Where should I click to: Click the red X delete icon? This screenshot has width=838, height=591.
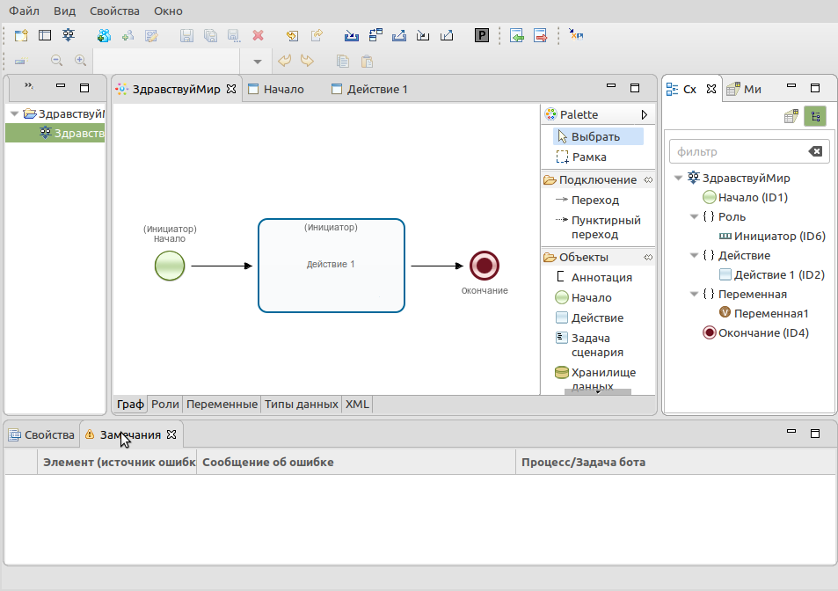[258, 36]
